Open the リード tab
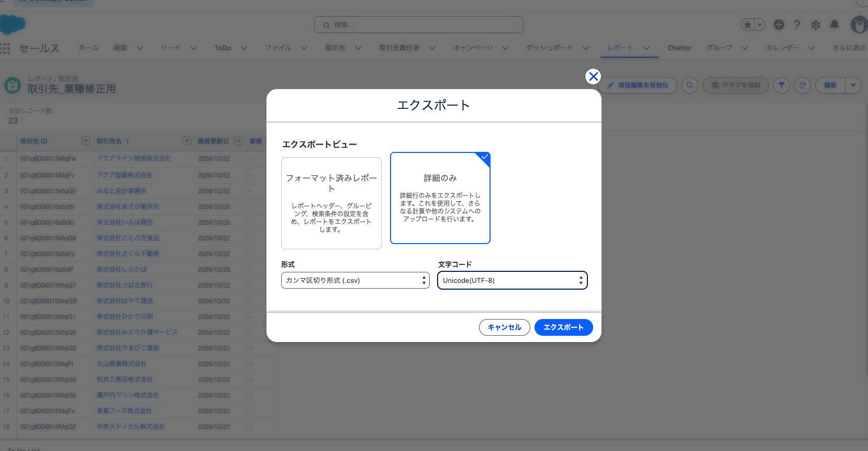Image resolution: width=868 pixels, height=451 pixels. (171, 48)
